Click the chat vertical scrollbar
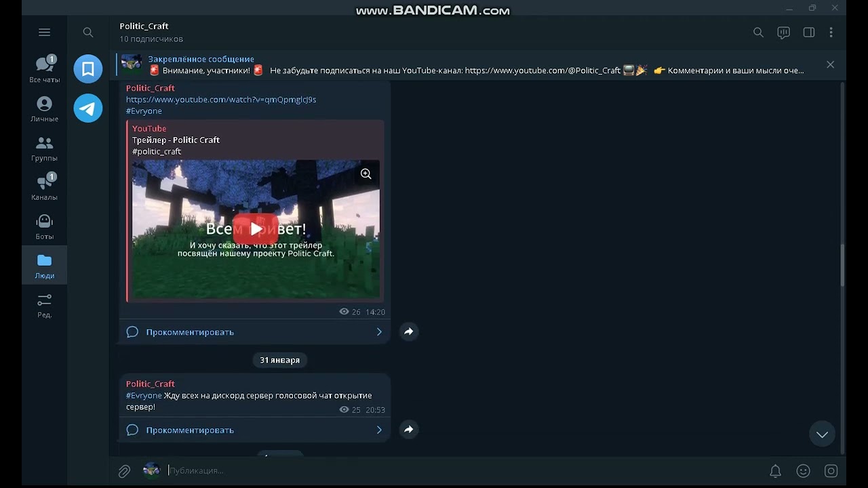Viewport: 868px width, 488px height. [x=842, y=266]
